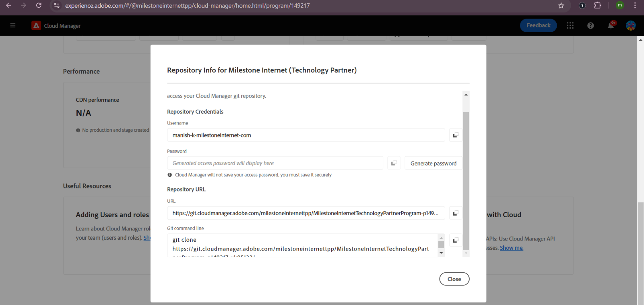Click the browser forward arrow

pyautogui.click(x=23, y=6)
